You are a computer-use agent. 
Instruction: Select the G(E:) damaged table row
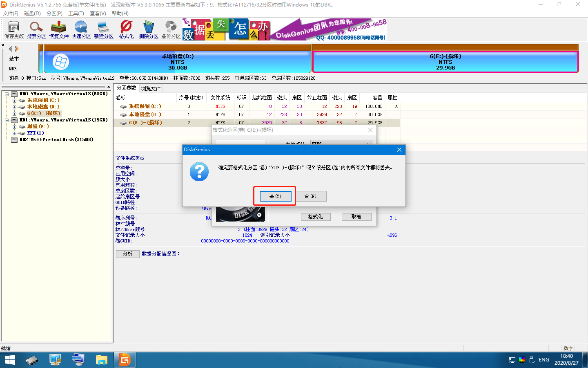257,123
